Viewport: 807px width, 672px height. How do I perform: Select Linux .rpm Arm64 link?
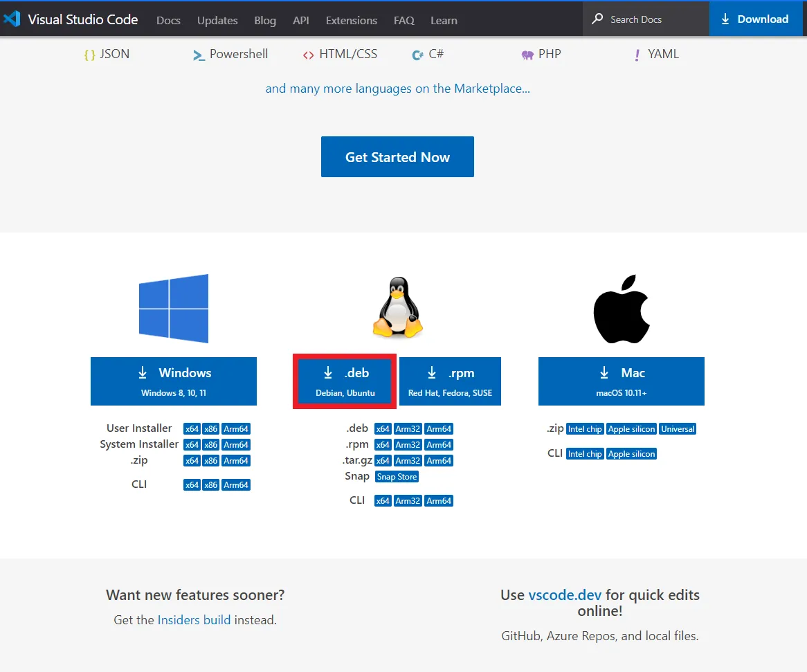point(439,444)
